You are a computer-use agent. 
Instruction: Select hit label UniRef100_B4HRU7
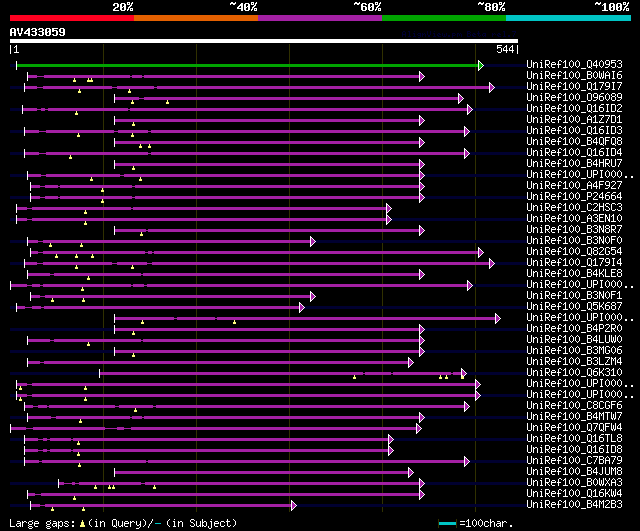pyautogui.click(x=574, y=163)
